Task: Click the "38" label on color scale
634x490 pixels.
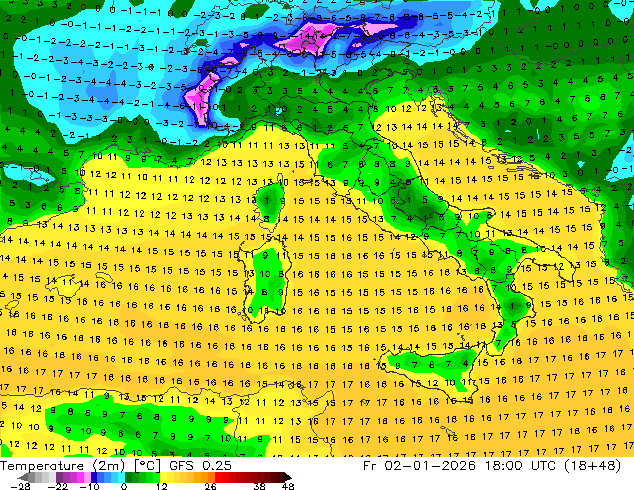Action: point(260,486)
